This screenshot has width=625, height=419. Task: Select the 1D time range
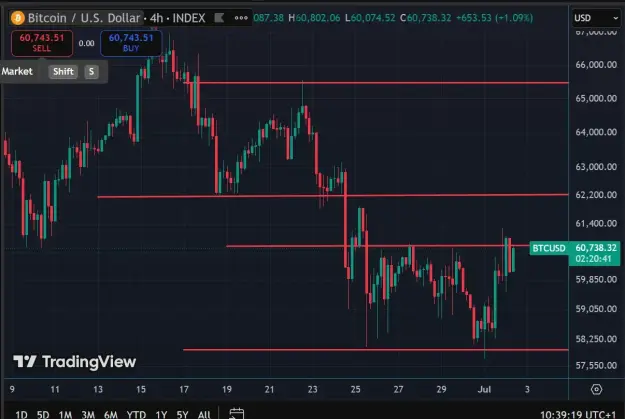point(22,415)
